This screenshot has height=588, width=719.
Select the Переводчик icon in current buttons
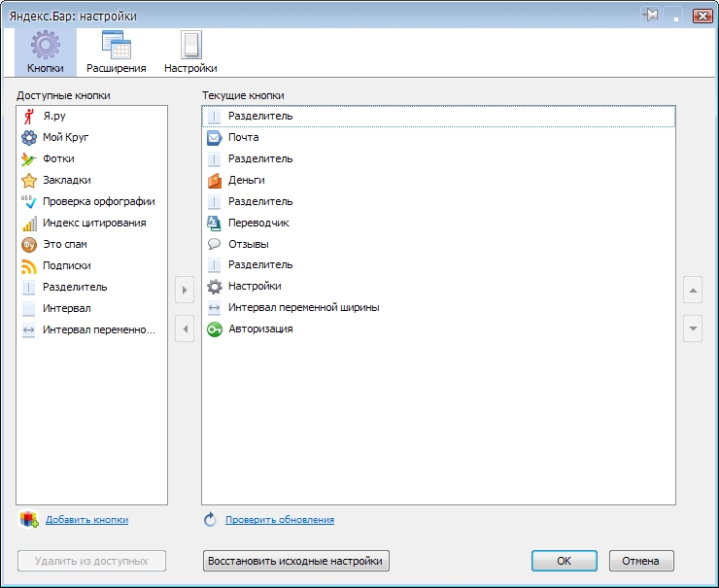[214, 224]
